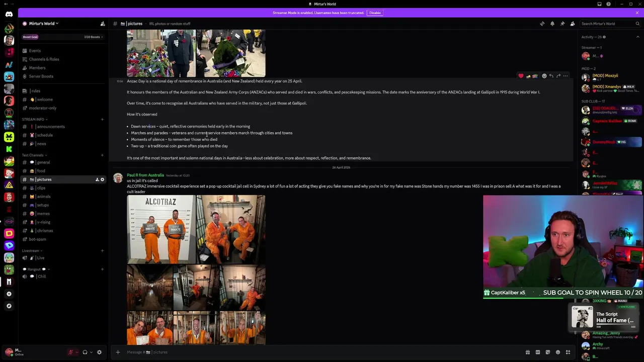
Task: Open edit channel gear on pictures channel
Action: 102,179
